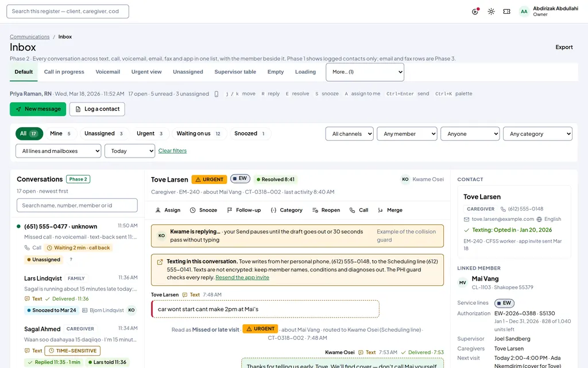Click the Resend the app invite link
This screenshot has height=368, width=588.
(x=242, y=278)
